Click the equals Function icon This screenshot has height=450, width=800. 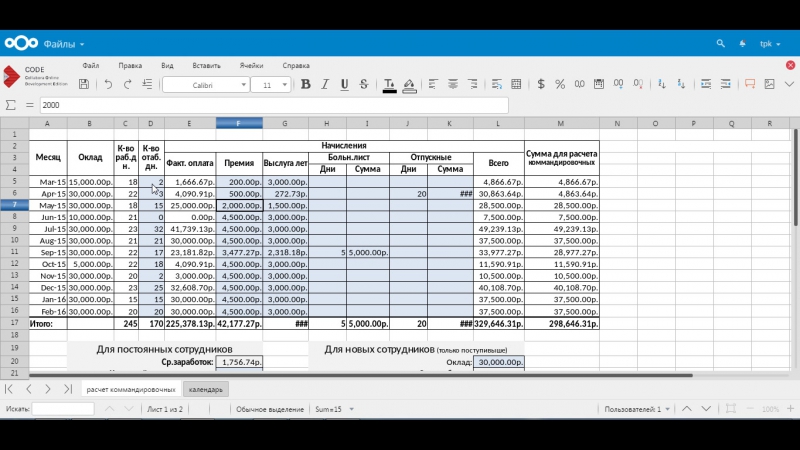click(30, 105)
